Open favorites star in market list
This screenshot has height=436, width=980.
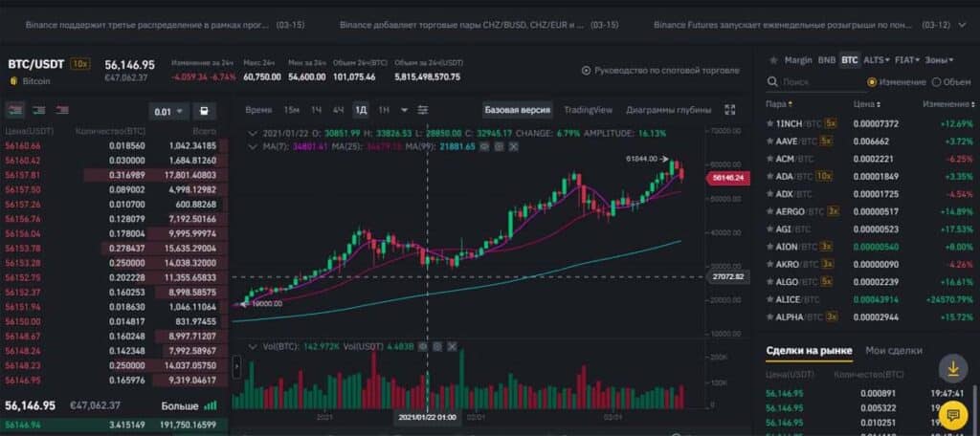coord(773,60)
